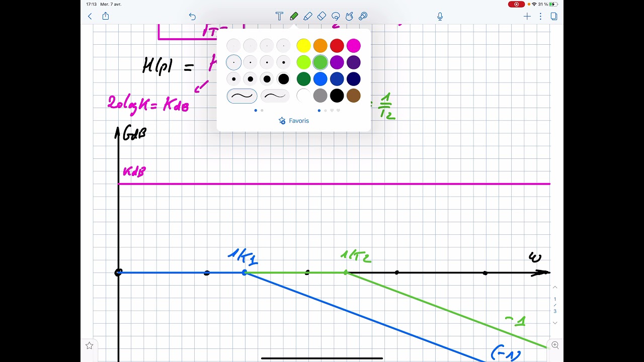Pick the gray color swatch
The width and height of the screenshot is (644, 362).
(320, 96)
